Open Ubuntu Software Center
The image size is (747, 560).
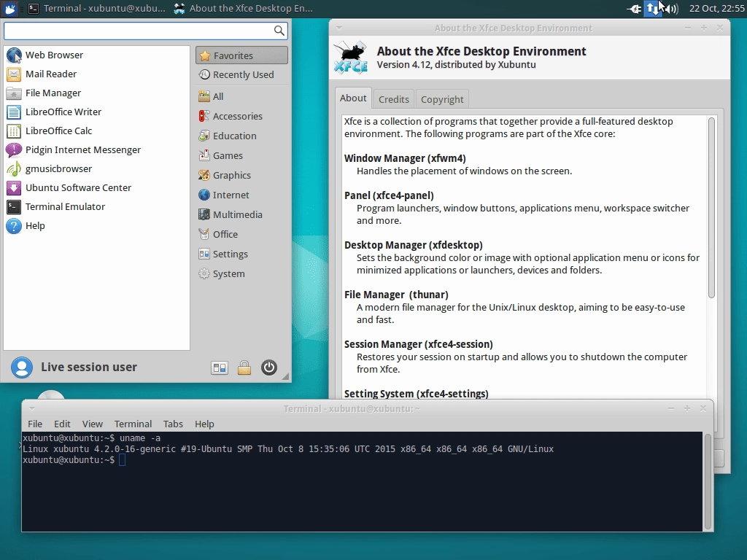(97, 188)
